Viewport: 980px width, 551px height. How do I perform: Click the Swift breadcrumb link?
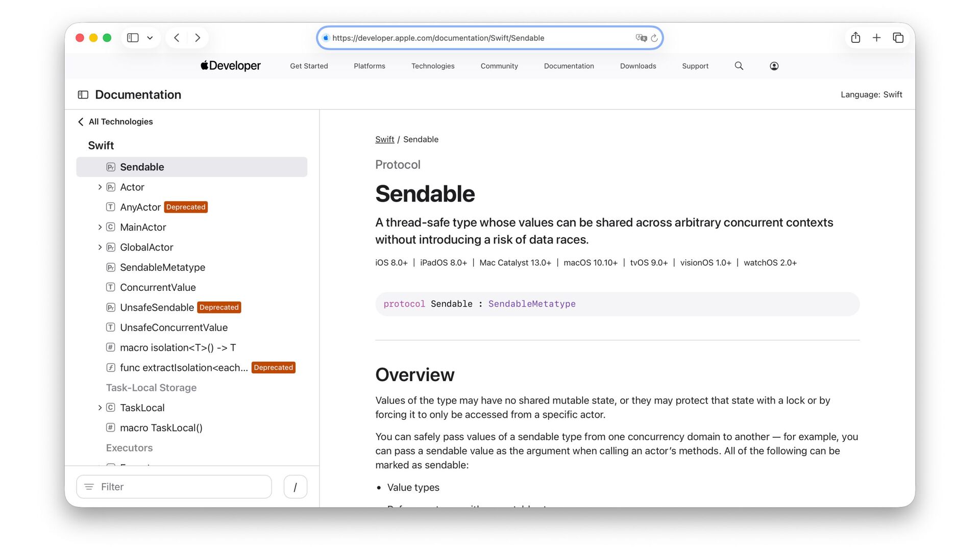click(384, 139)
